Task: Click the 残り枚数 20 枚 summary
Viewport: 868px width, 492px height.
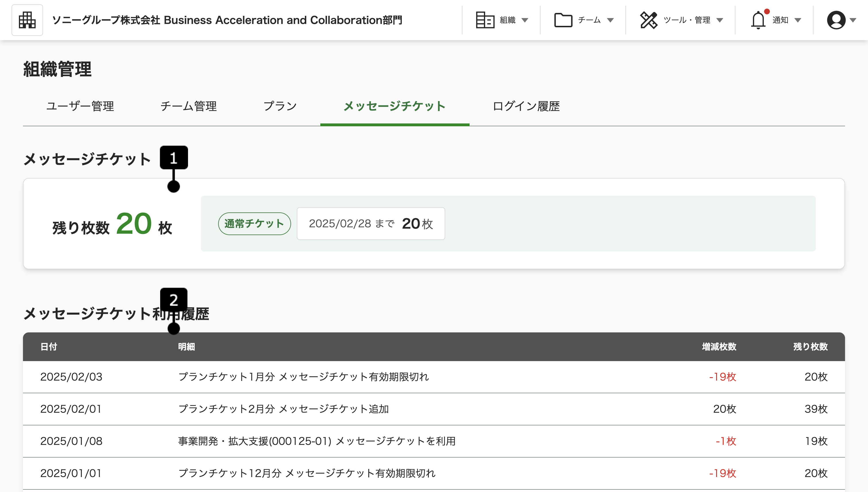Action: [x=112, y=224]
